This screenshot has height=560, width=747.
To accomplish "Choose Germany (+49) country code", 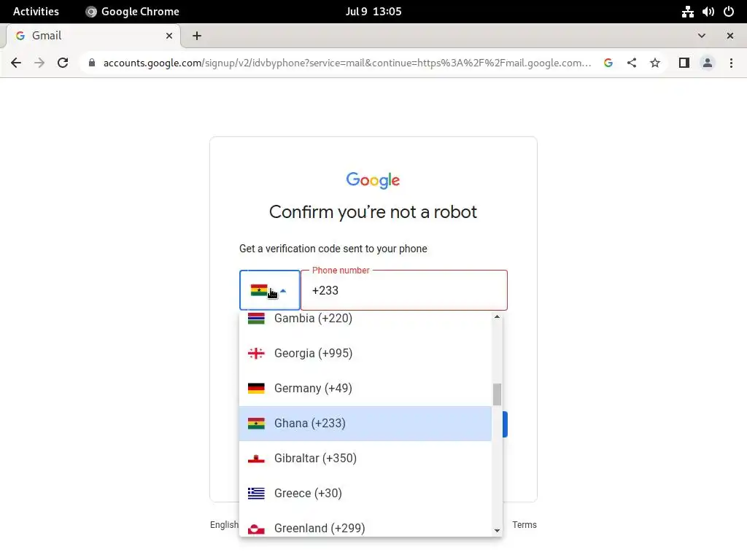I will coord(365,388).
